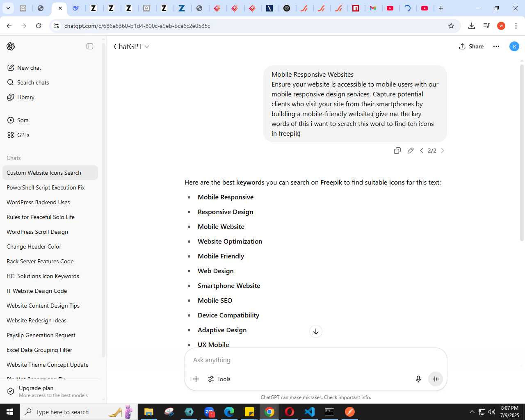The width and height of the screenshot is (525, 420).
Task: Close the active ChatGPT tab
Action: (60, 8)
